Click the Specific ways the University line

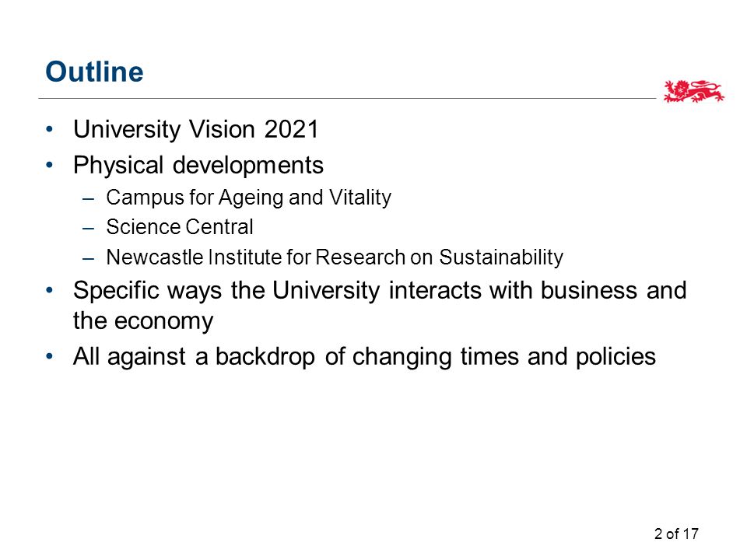(x=380, y=290)
